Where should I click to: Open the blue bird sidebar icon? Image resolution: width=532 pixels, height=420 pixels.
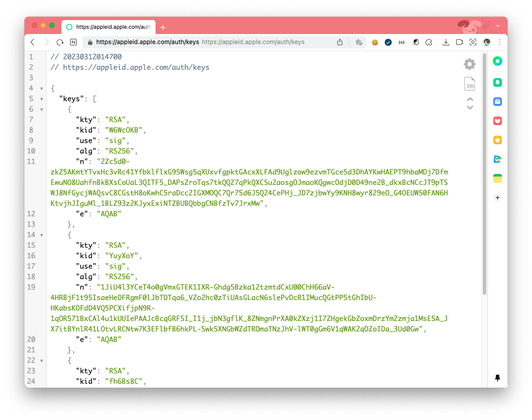tap(498, 159)
